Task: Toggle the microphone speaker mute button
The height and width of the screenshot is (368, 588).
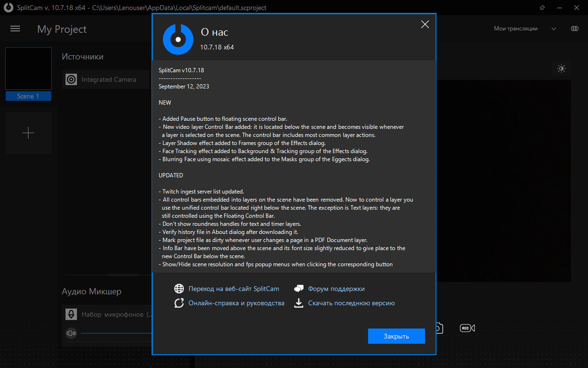Action: pyautogui.click(x=71, y=333)
